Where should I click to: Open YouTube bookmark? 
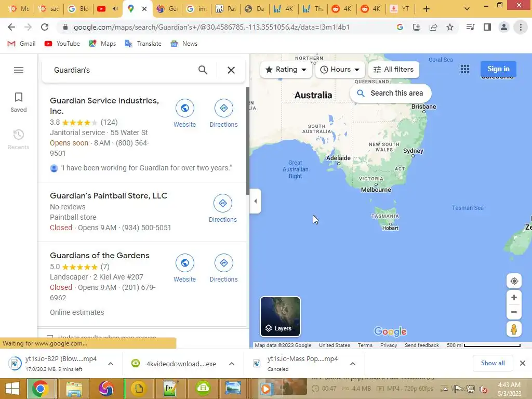tap(62, 44)
